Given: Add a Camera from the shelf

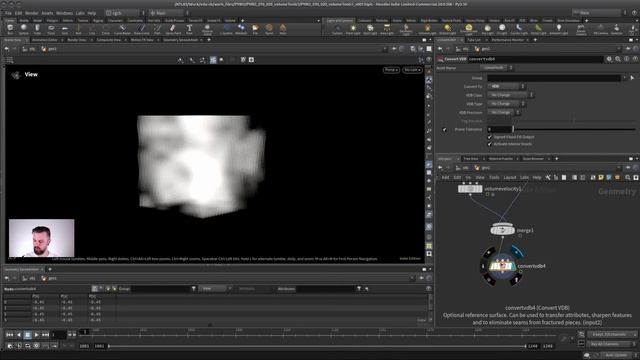Looking at the screenshot, I should 337,29.
